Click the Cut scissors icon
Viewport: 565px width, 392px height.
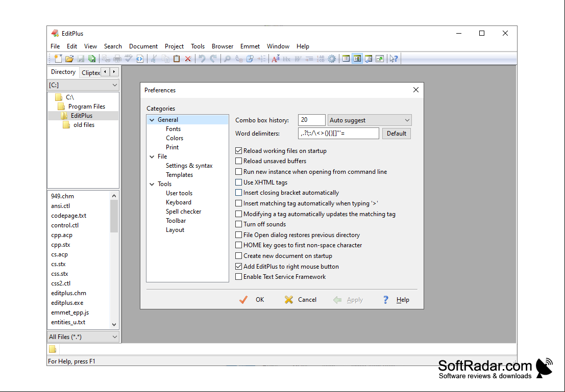click(x=154, y=59)
